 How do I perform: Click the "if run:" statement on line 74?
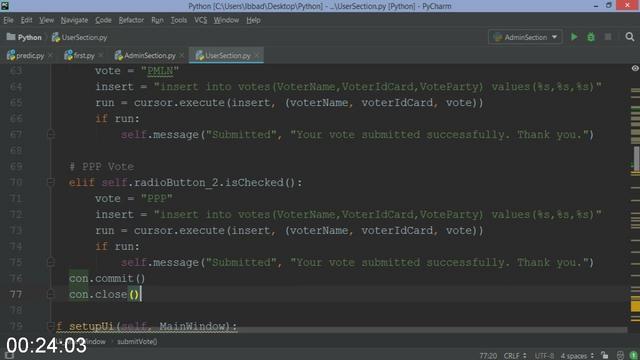[117, 247]
